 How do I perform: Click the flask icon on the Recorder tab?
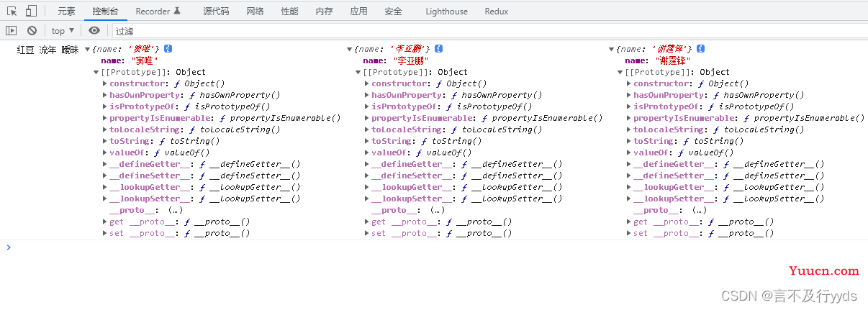coord(177,11)
